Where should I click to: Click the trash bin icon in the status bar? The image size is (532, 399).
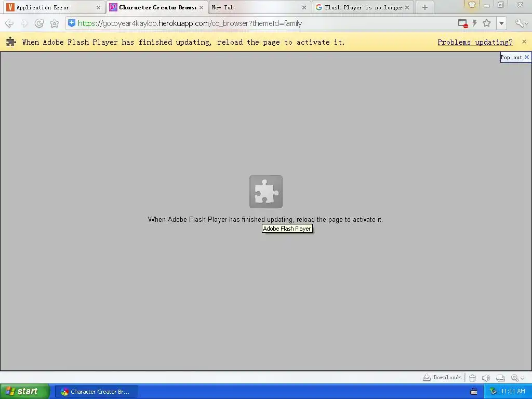pyautogui.click(x=472, y=378)
